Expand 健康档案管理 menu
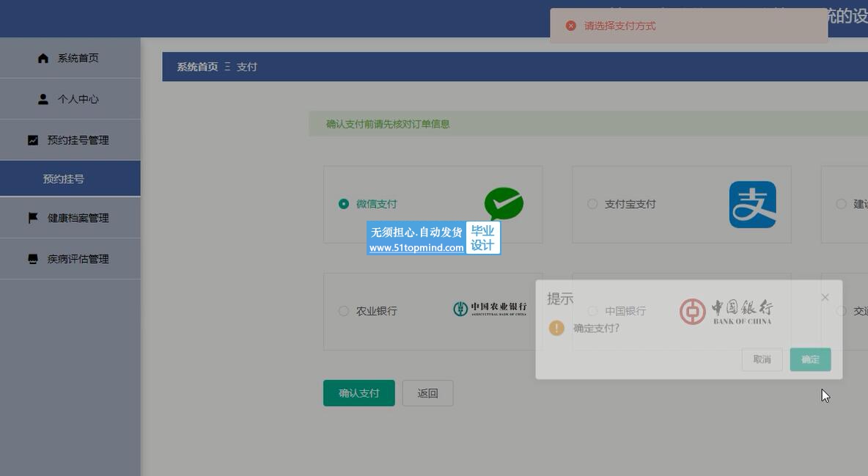The width and height of the screenshot is (868, 476). tap(70, 218)
